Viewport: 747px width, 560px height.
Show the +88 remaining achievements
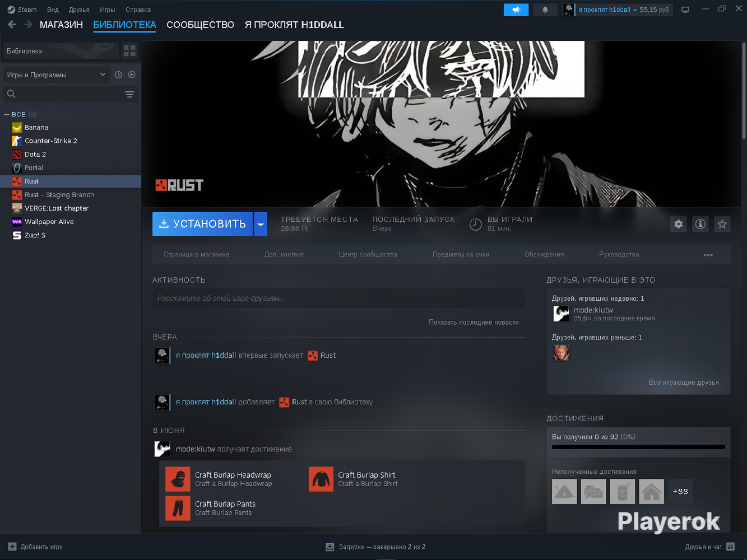coord(680,492)
